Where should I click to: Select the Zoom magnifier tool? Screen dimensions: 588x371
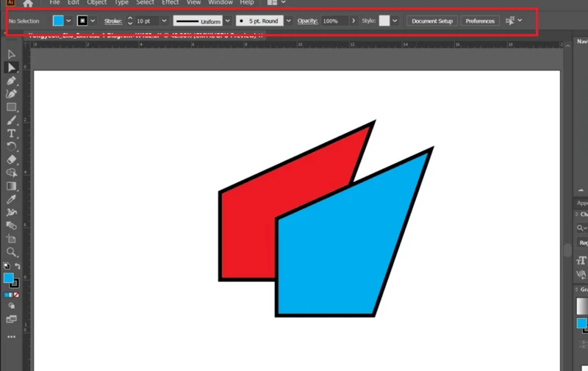coord(11,252)
